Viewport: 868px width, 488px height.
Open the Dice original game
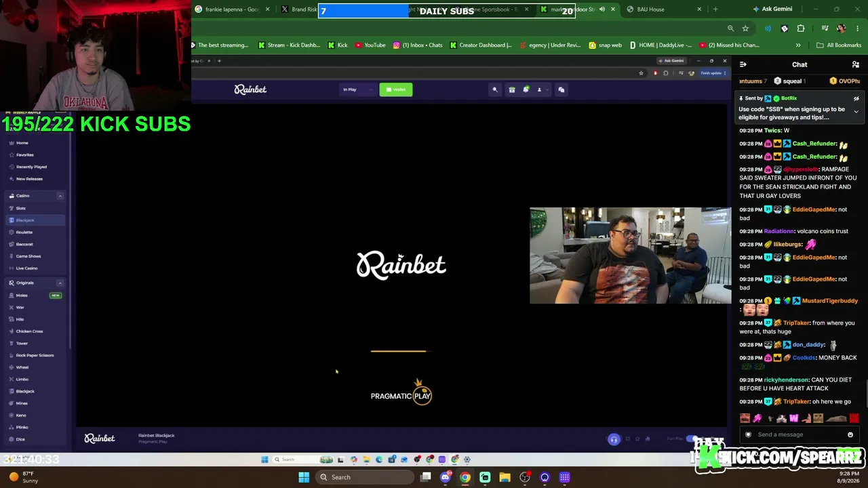tap(20, 439)
